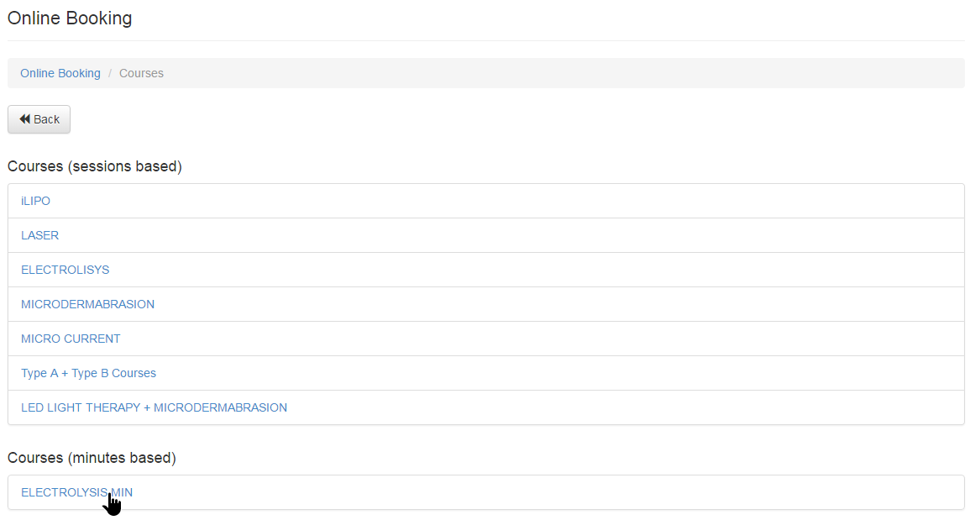Viewport: 980px width, 520px height.
Task: Select the LASER course link
Action: coord(40,235)
